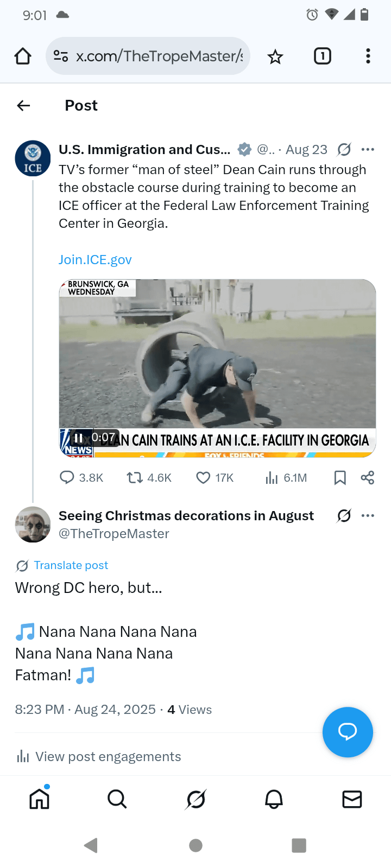Open the Join.ICE.gov link
The width and height of the screenshot is (391, 868).
95,260
